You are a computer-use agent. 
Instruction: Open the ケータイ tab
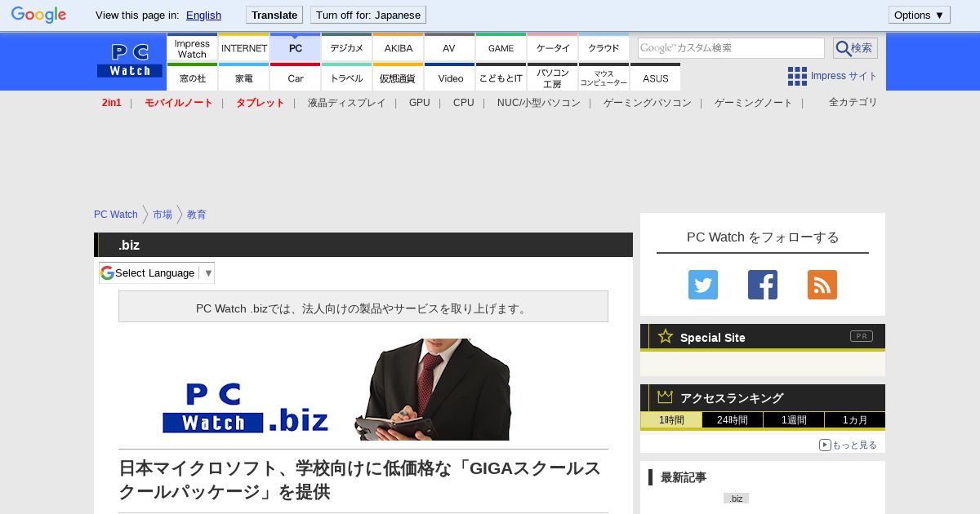[x=553, y=48]
